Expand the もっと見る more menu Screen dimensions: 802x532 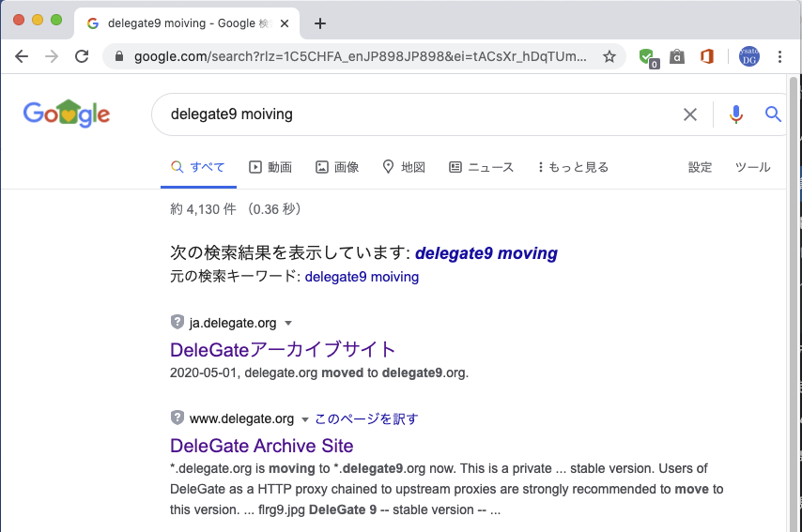click(x=573, y=167)
